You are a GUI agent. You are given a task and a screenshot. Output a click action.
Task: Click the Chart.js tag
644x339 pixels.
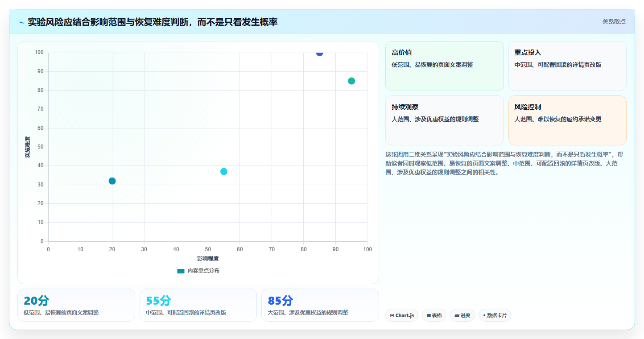tap(402, 315)
